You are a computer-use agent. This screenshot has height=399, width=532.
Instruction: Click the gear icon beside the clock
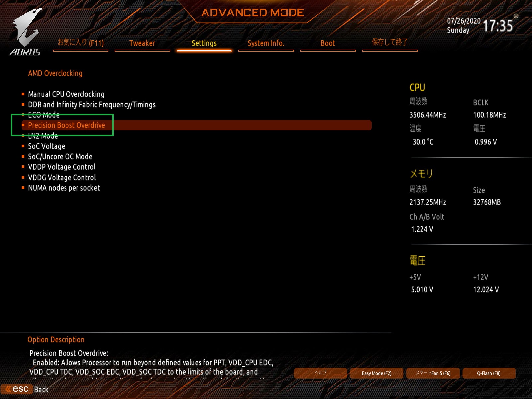516,16
